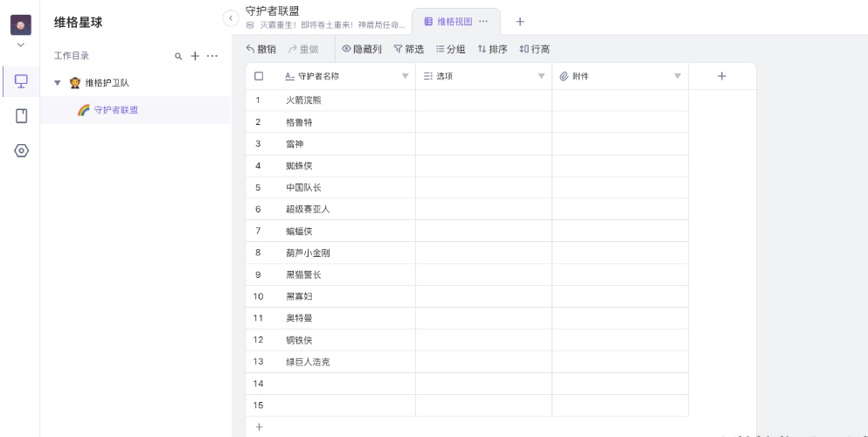
Task: Switch to the 维格视图 tab
Action: click(x=455, y=22)
